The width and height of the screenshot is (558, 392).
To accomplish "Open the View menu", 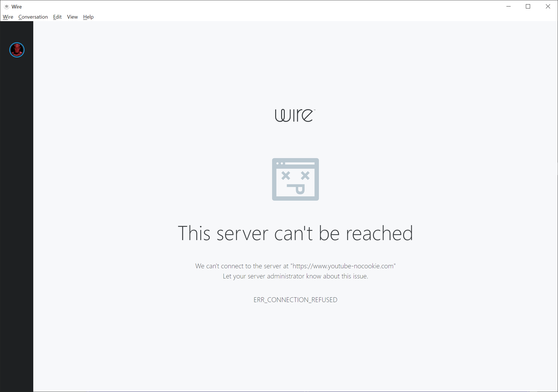I will click(72, 17).
